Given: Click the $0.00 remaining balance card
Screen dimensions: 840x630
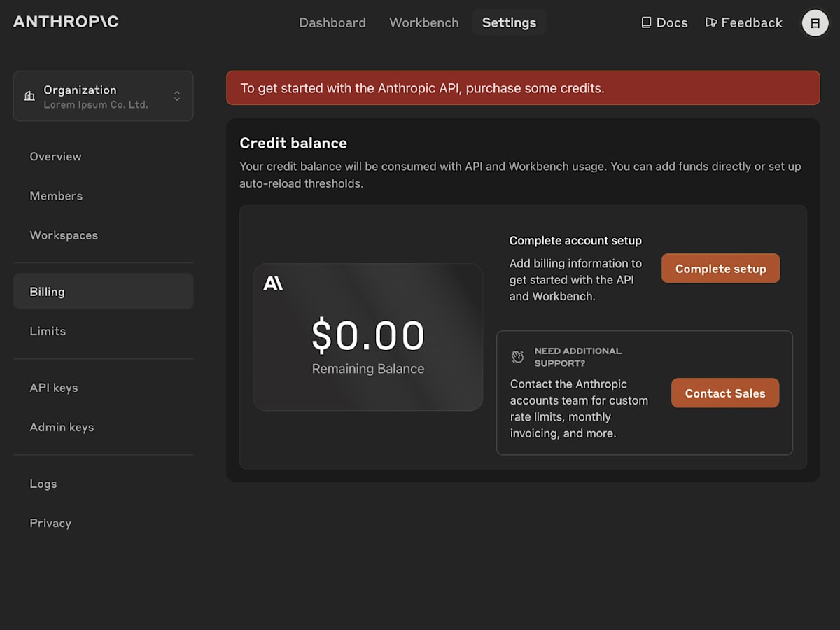Looking at the screenshot, I should [368, 337].
